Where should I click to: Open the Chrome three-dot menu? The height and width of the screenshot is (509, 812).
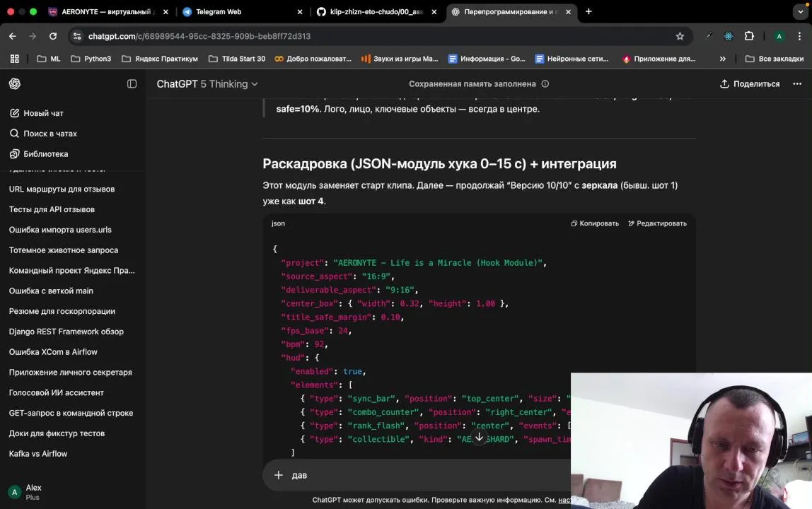799,36
